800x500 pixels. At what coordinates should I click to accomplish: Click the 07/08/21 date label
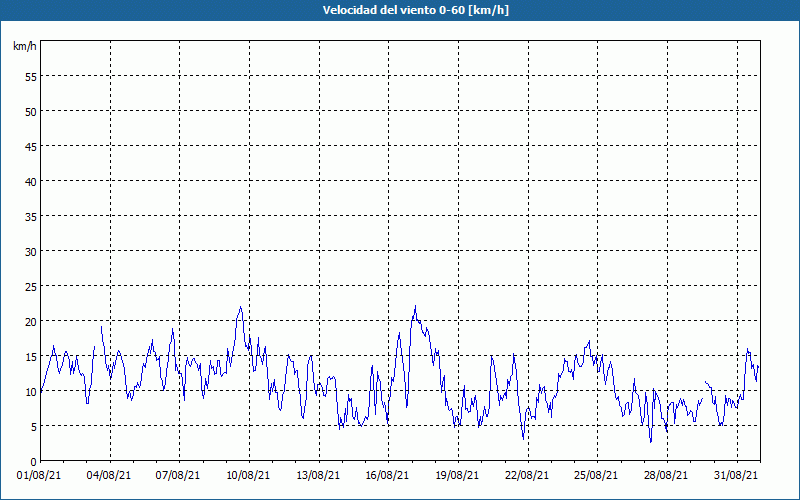point(178,475)
